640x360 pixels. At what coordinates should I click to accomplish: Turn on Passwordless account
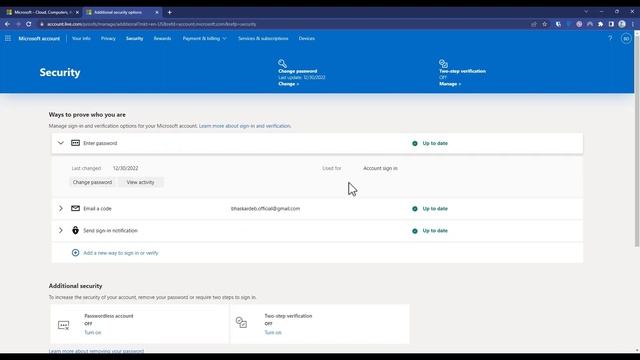pos(93,332)
